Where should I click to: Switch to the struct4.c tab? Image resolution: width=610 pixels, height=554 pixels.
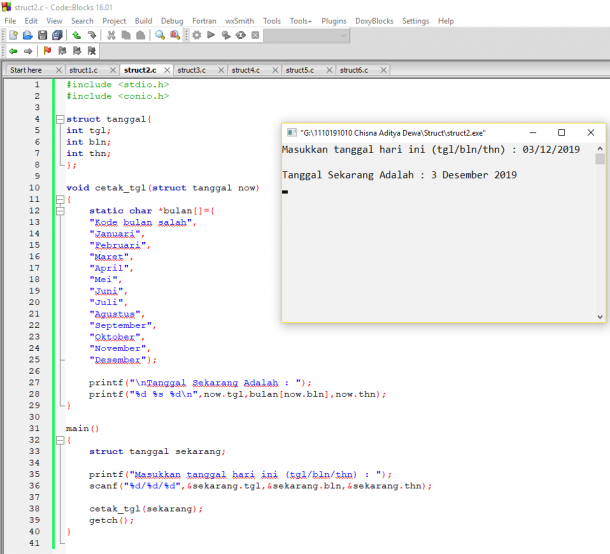245,70
